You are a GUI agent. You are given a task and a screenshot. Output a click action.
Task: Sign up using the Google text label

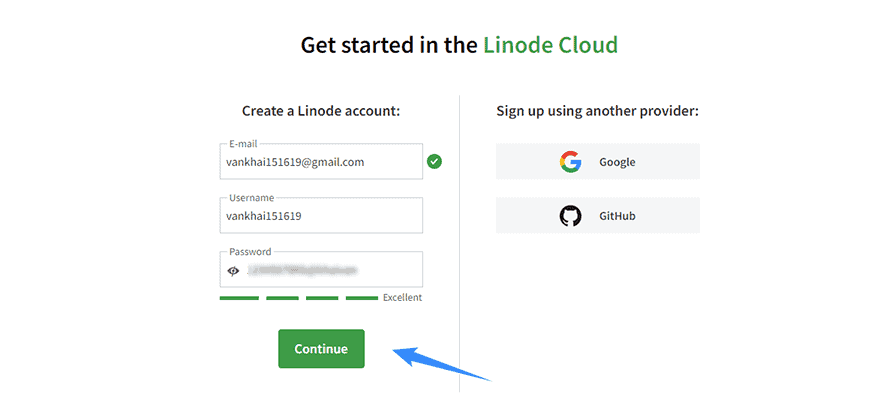(617, 162)
